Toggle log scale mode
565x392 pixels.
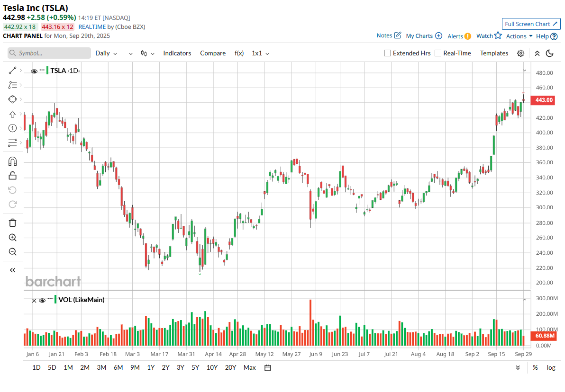coord(551,367)
